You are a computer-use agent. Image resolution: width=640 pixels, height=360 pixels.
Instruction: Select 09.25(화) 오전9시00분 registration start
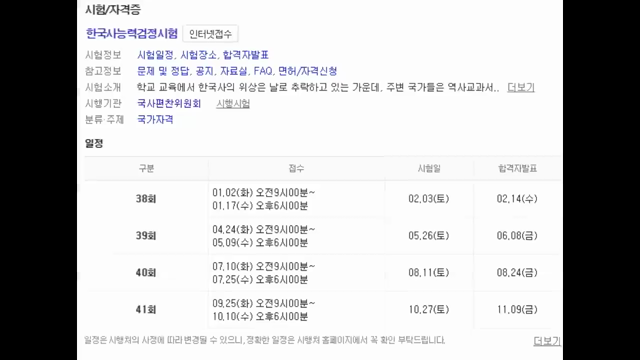tap(264, 304)
